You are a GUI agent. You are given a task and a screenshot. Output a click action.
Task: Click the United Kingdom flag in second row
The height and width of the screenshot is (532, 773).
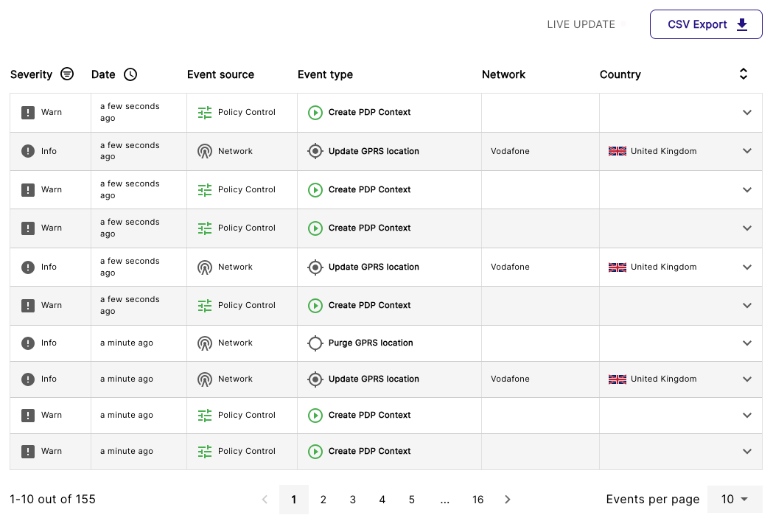coord(618,151)
